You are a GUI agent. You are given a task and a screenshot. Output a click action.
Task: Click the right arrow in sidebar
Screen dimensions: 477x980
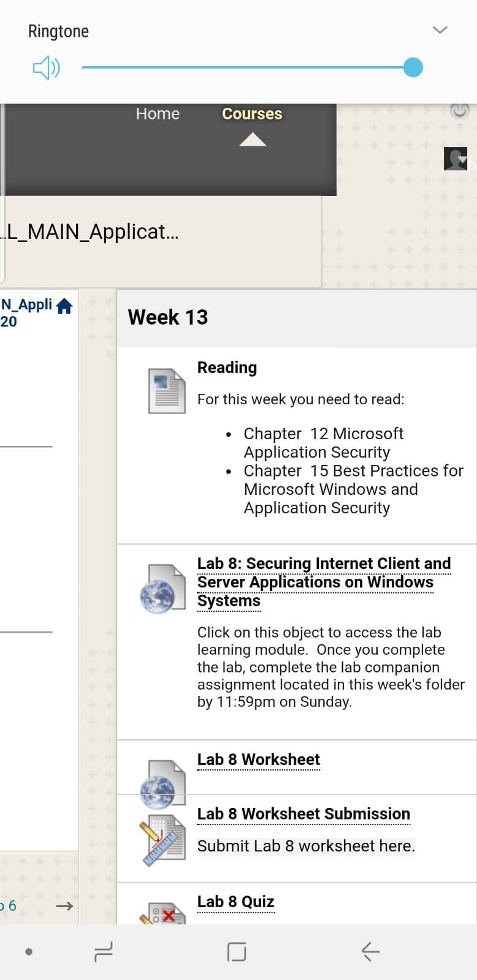coord(64,906)
